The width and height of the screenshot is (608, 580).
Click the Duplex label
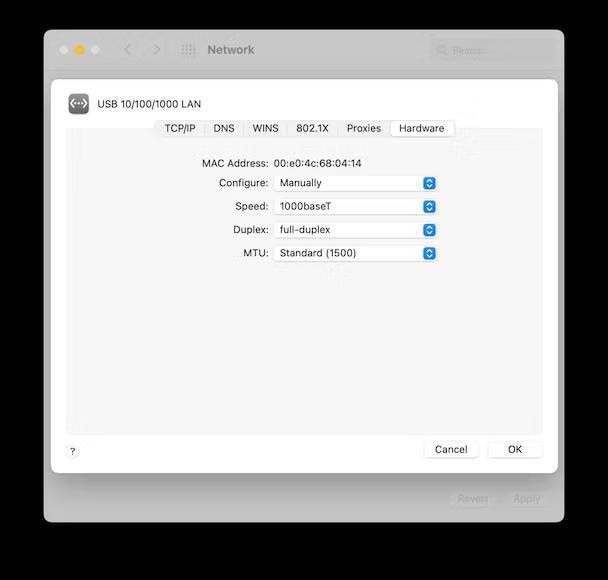coord(251,230)
